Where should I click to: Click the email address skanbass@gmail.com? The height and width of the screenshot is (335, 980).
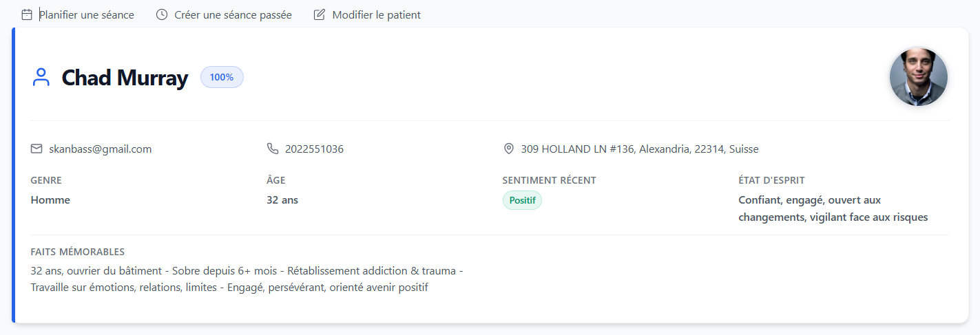(101, 149)
